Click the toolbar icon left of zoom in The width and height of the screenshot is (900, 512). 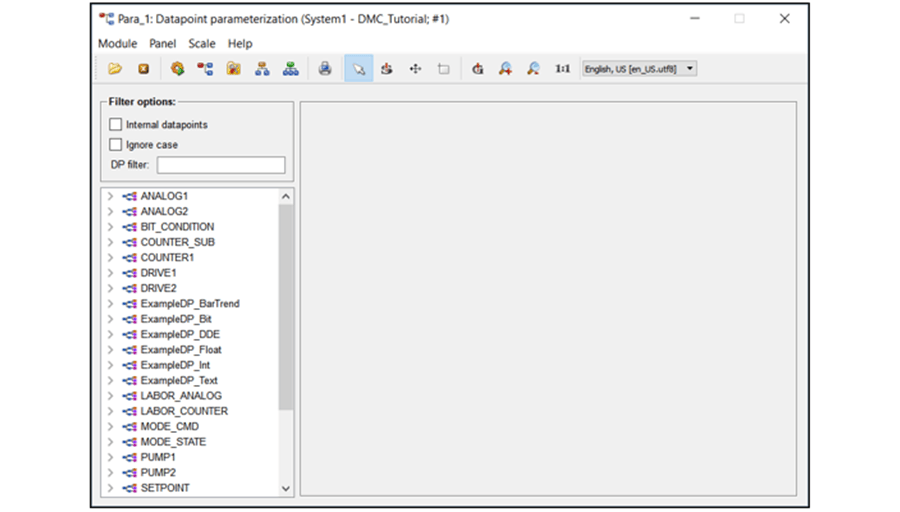pyautogui.click(x=478, y=69)
